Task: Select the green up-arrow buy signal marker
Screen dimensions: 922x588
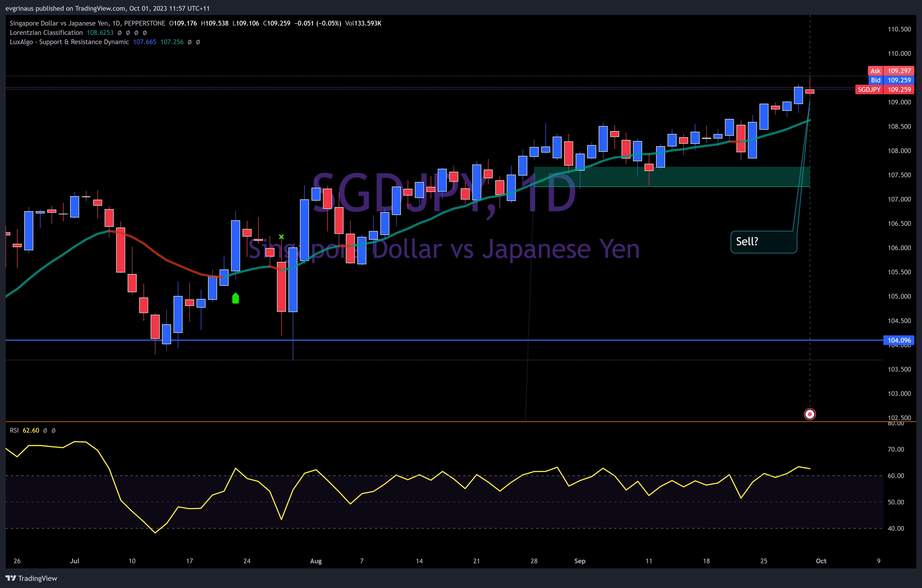Action: pyautogui.click(x=236, y=298)
